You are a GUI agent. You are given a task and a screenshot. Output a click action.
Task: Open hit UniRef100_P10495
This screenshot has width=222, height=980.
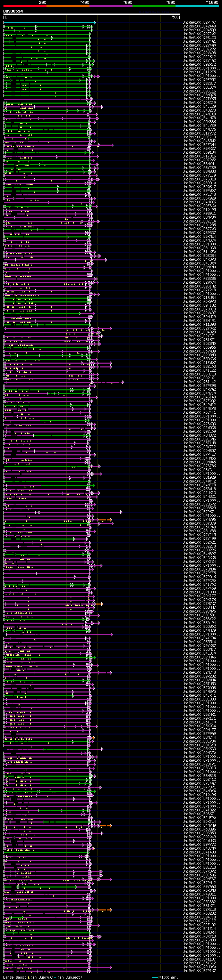point(199,210)
